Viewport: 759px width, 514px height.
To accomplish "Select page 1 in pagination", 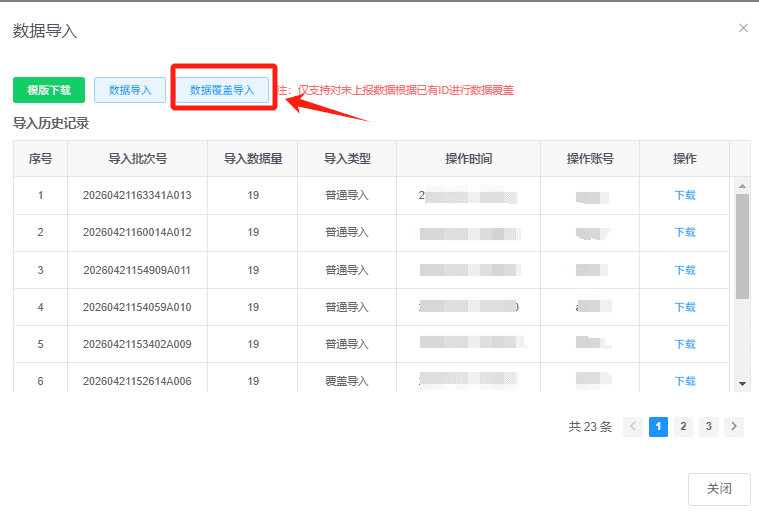I will 658,426.
